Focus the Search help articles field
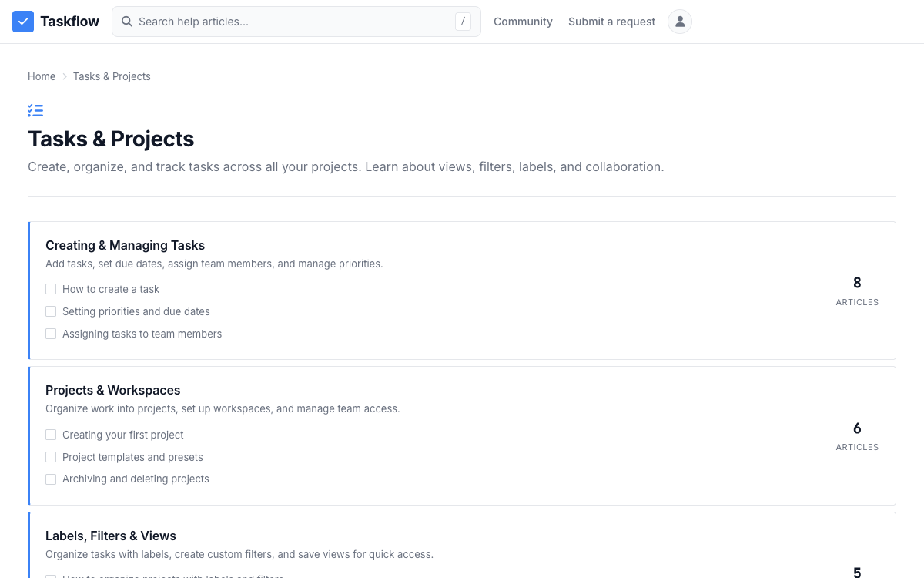 (x=296, y=22)
